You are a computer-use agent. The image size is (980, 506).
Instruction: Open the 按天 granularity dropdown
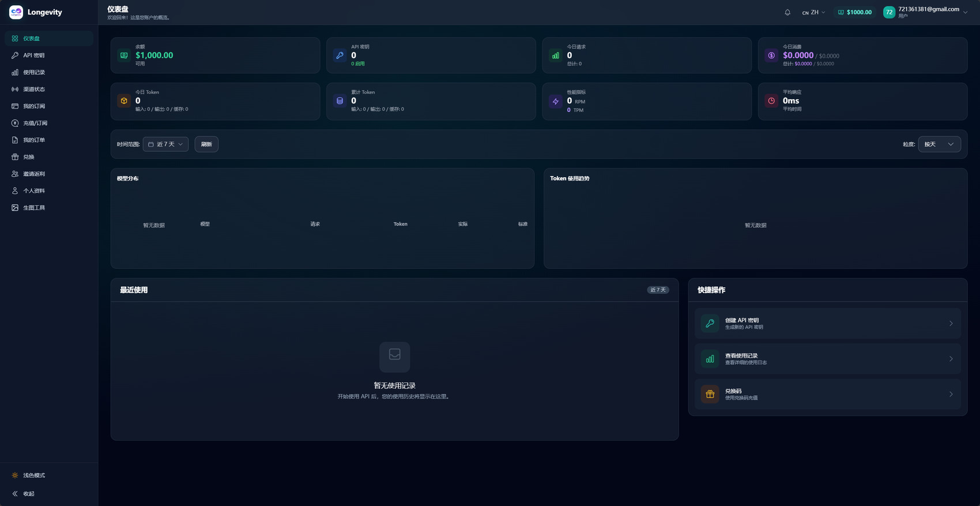point(940,144)
